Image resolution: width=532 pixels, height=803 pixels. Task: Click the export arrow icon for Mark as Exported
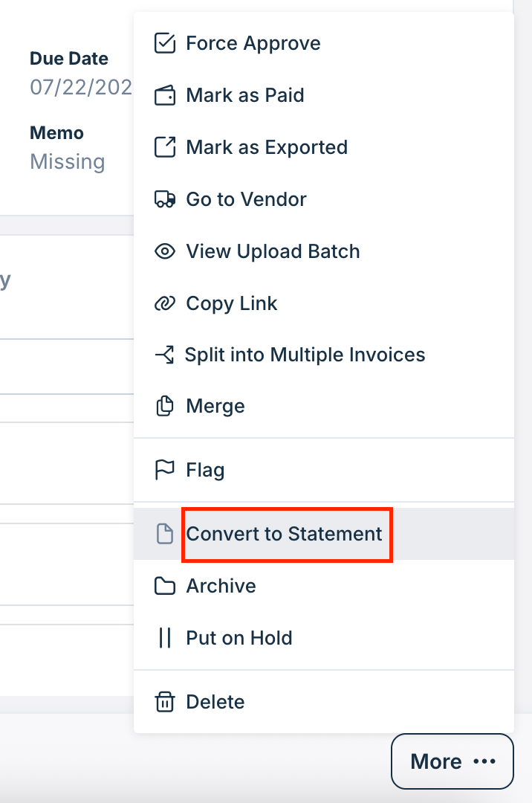click(165, 147)
